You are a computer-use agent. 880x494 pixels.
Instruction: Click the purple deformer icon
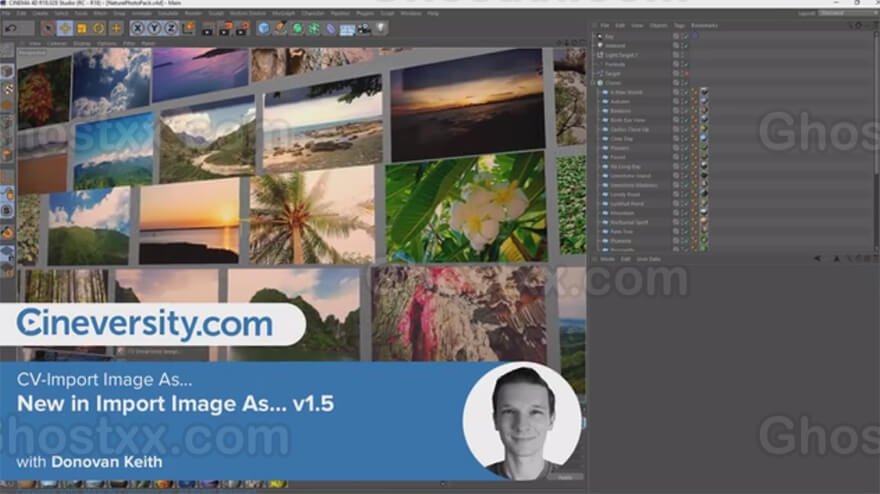pos(331,28)
